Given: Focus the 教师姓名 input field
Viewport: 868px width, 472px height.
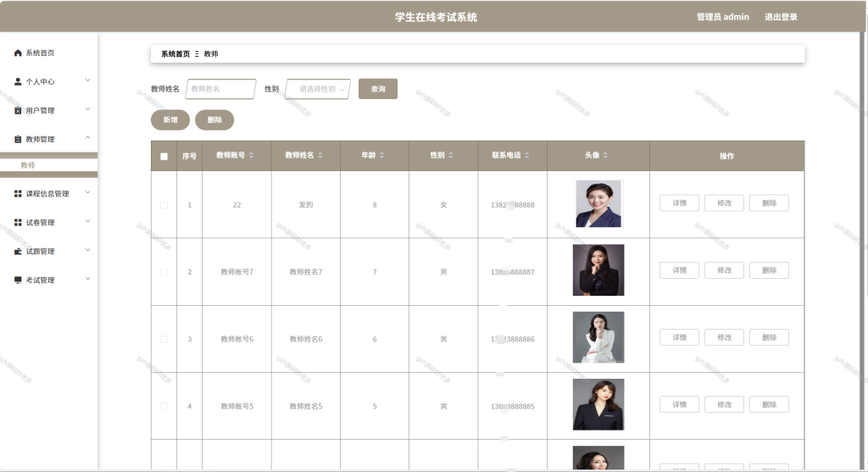Looking at the screenshot, I should click(220, 89).
